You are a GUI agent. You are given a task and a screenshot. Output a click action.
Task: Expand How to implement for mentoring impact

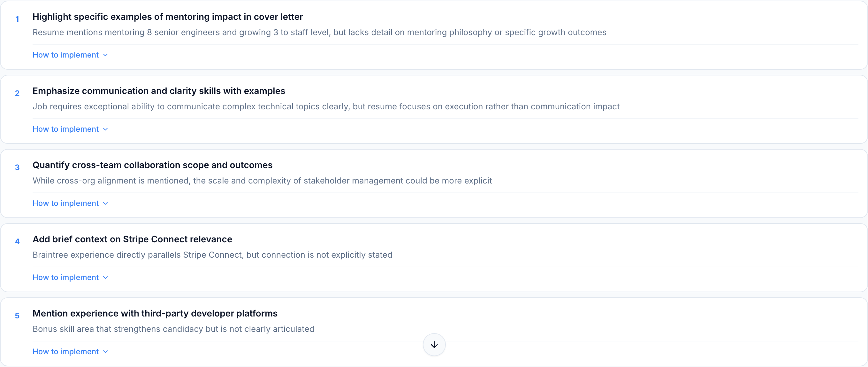coord(70,55)
